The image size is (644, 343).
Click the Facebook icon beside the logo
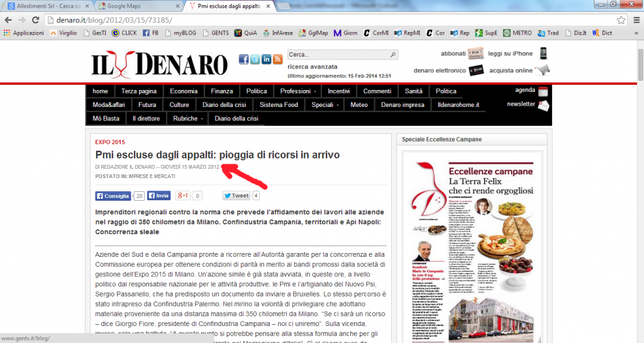point(244,59)
